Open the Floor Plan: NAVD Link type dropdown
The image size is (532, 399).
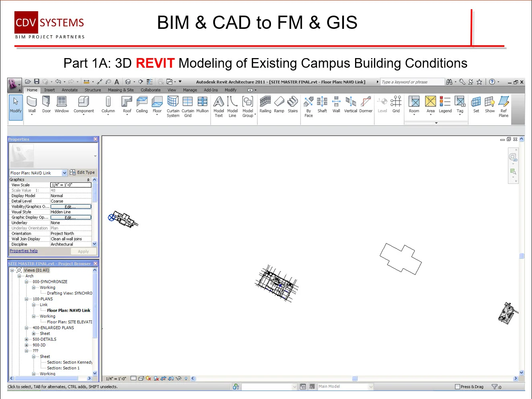click(x=64, y=173)
